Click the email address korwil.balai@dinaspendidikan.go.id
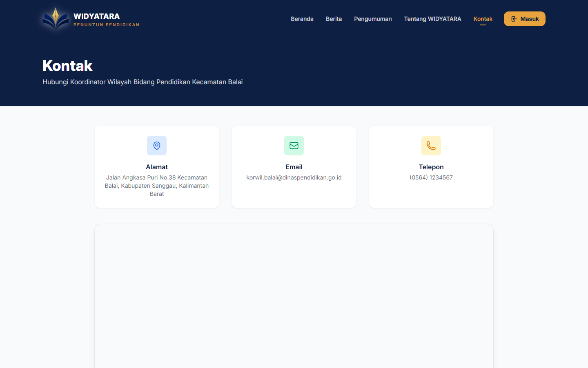Viewport: 588px width, 368px height. coord(294,177)
